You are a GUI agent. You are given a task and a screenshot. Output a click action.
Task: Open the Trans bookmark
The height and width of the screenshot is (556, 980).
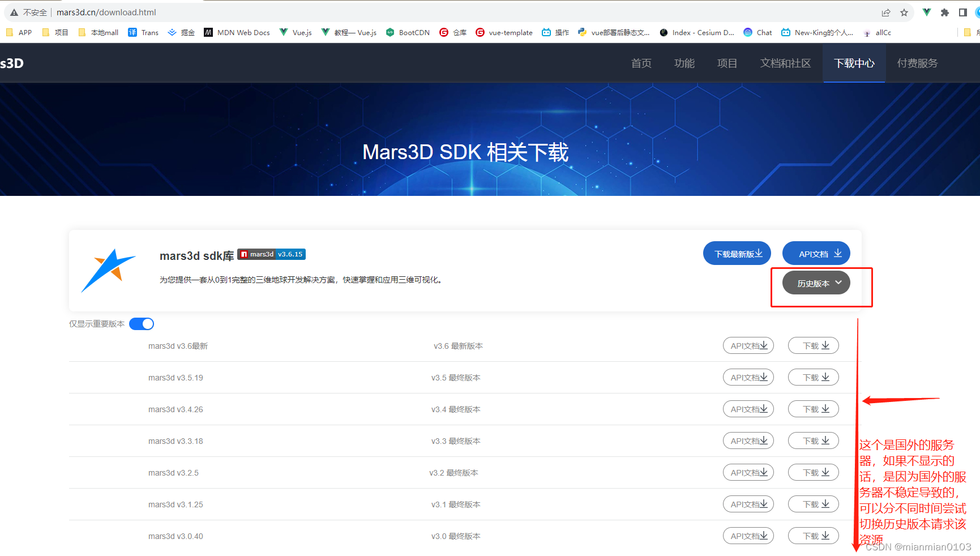(143, 33)
